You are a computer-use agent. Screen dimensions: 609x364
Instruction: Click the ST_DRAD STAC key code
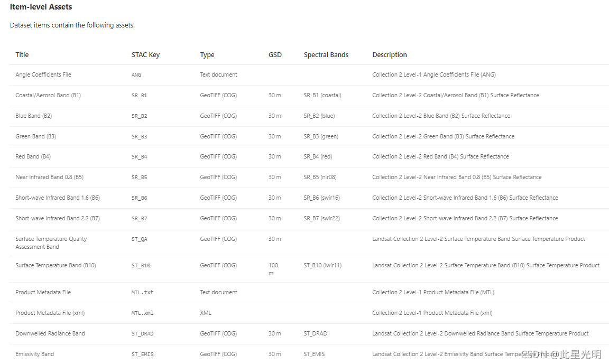(x=142, y=334)
